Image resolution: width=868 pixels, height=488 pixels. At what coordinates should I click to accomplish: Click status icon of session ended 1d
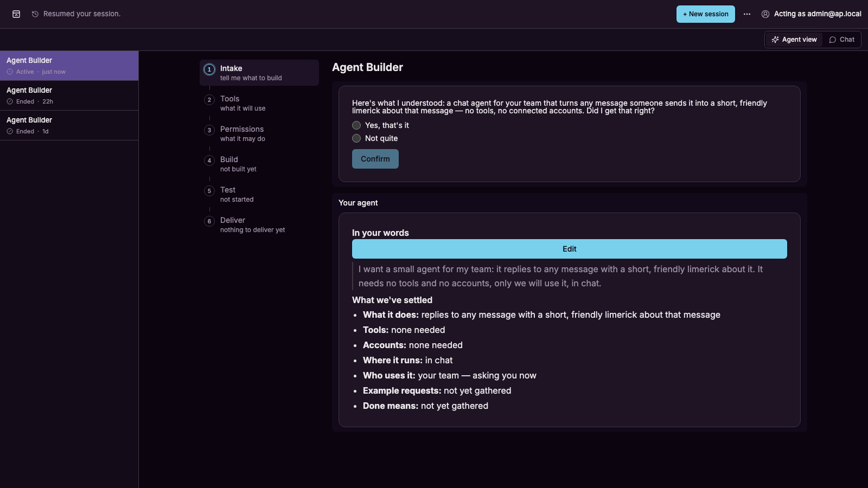(10, 131)
